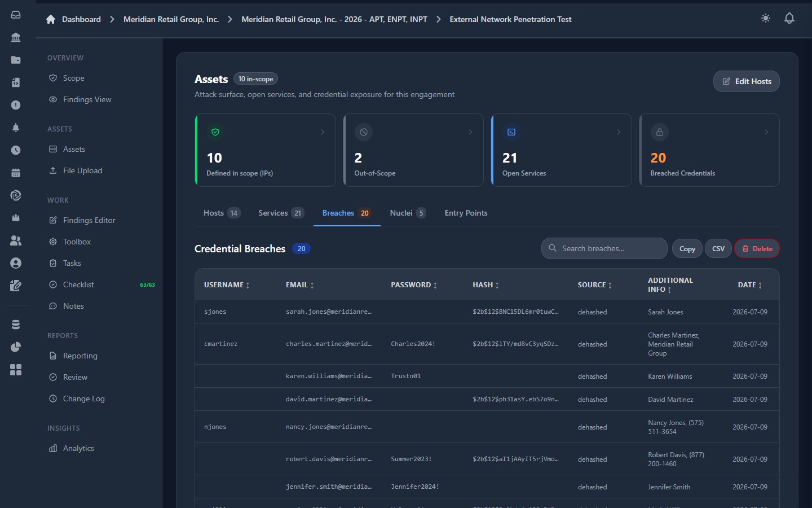Open the calendar icon in left rail
Image resolution: width=812 pixels, height=508 pixels.
tap(16, 173)
